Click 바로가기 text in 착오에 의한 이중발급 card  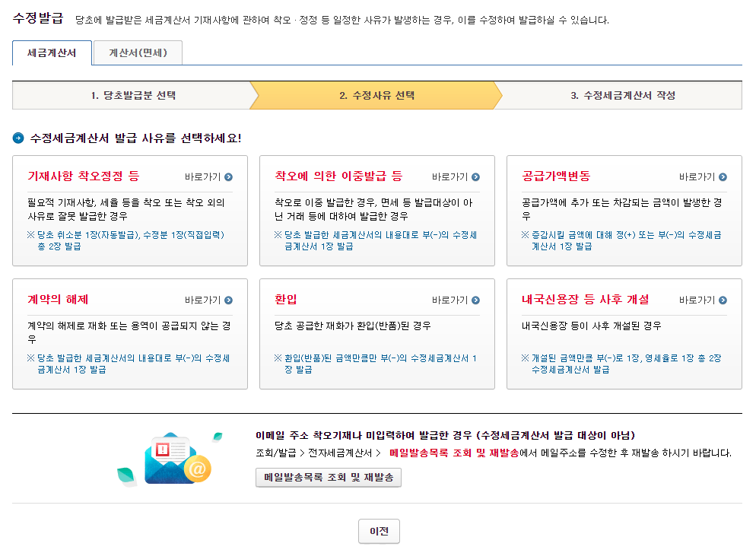click(x=449, y=177)
